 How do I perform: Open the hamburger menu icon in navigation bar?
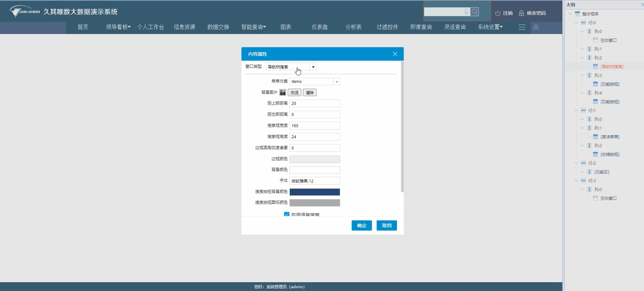point(522,27)
